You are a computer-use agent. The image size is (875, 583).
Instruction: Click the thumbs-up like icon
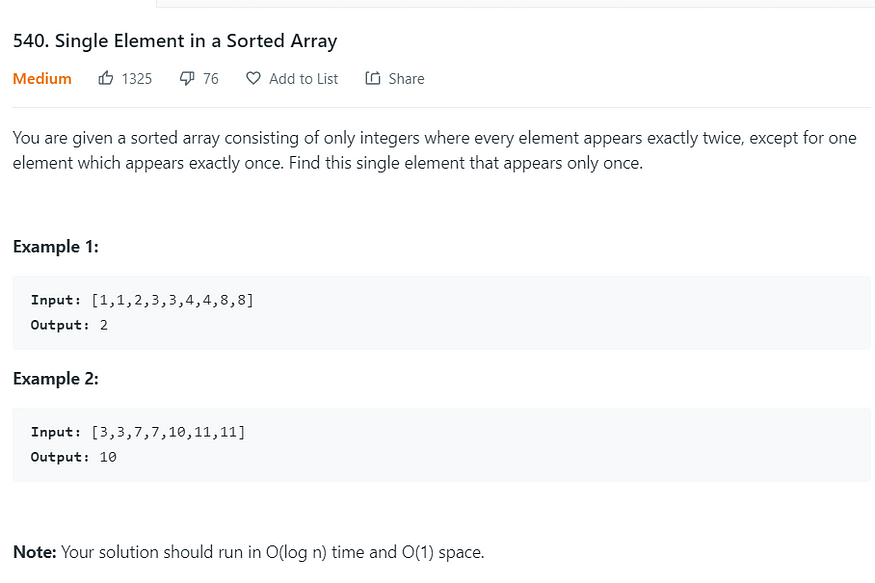(x=105, y=78)
